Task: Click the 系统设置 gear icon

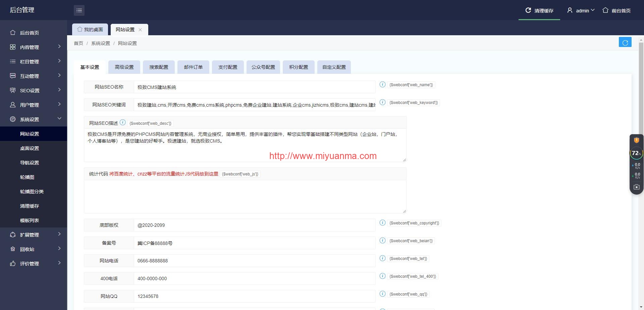Action: (13, 119)
